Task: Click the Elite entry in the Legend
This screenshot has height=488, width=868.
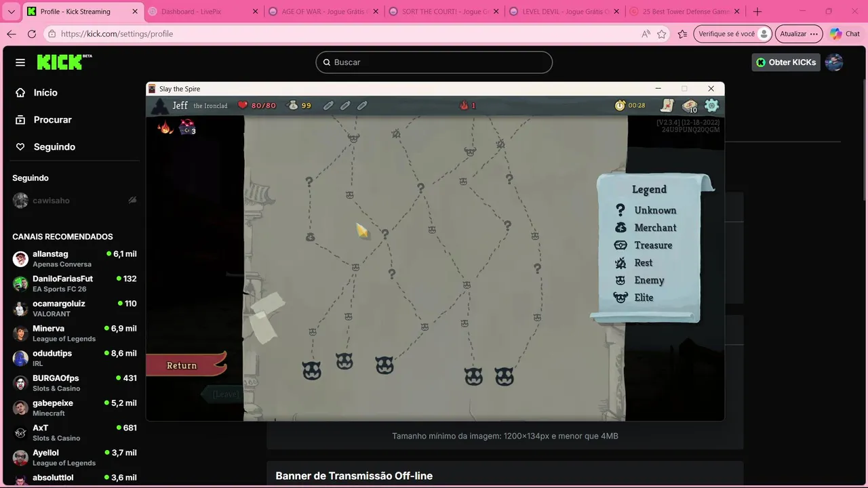Action: pos(634,298)
